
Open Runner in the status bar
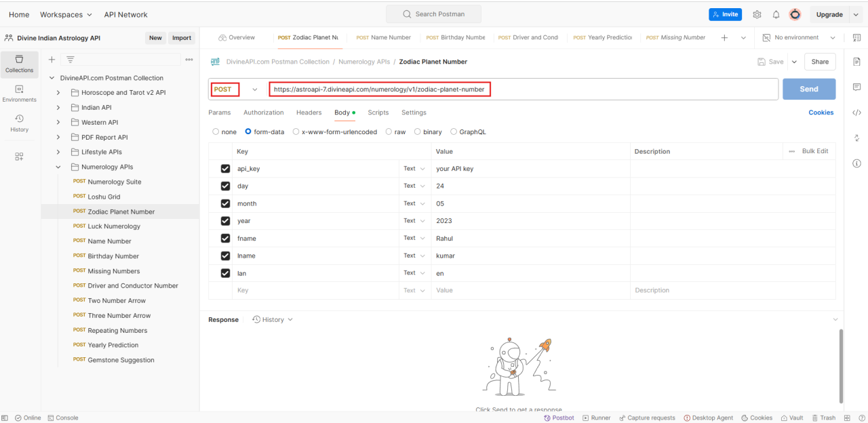pos(595,418)
